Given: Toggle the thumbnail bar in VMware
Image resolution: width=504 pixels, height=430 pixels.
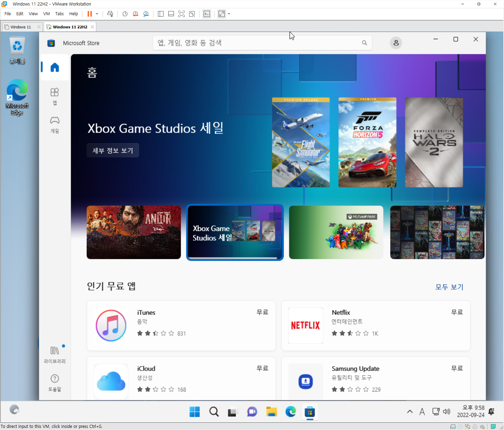Looking at the screenshot, I should click(171, 14).
